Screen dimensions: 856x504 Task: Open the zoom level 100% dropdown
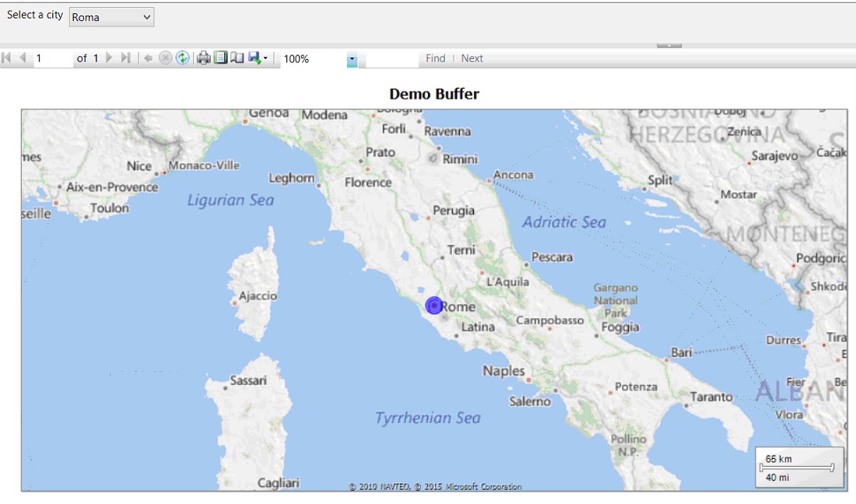352,59
